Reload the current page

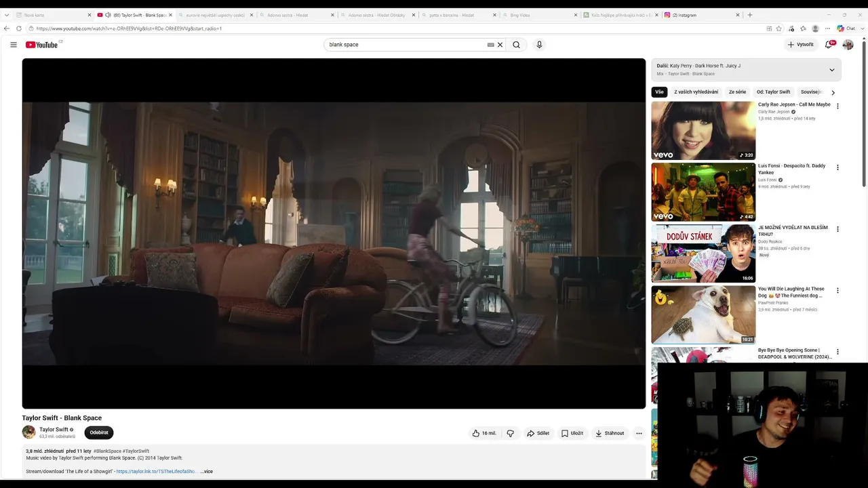tap(18, 28)
